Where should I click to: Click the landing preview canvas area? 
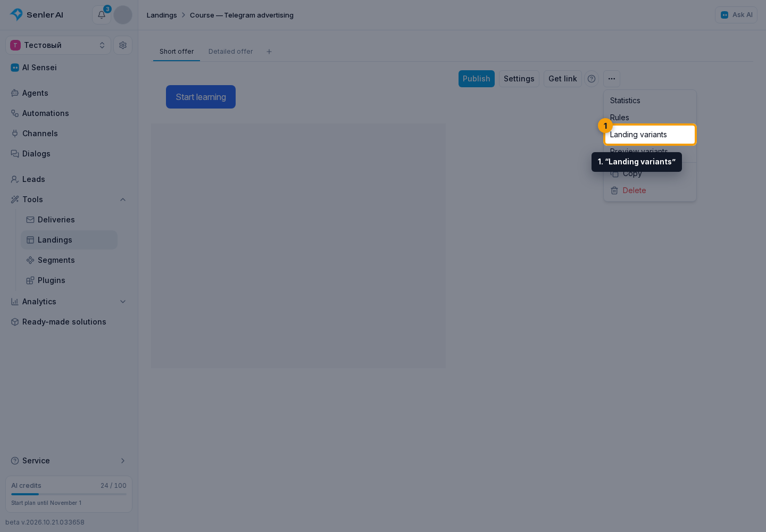tap(298, 246)
